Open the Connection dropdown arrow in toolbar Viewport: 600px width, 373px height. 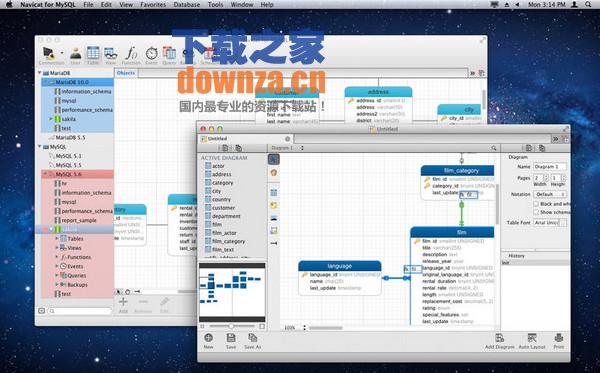click(62, 53)
